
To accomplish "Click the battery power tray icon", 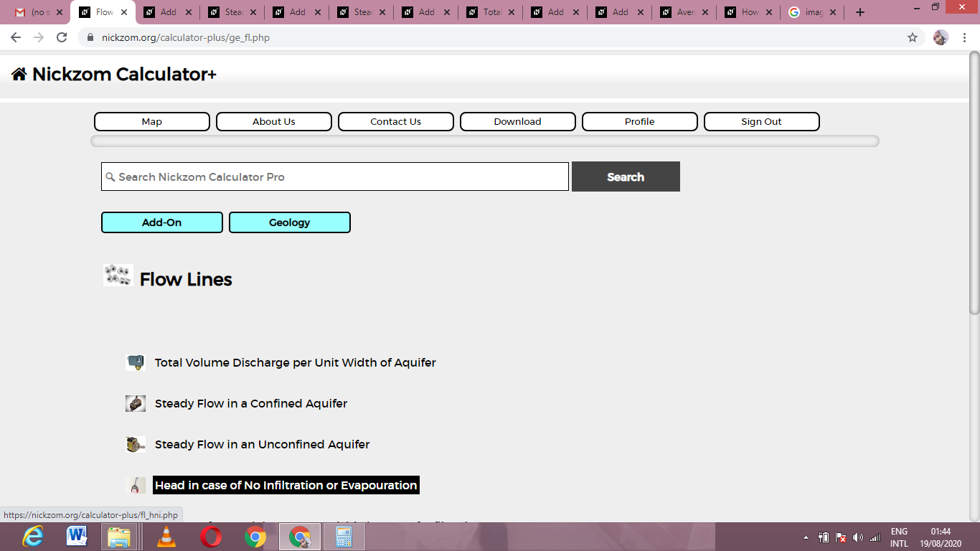I will click(x=824, y=537).
